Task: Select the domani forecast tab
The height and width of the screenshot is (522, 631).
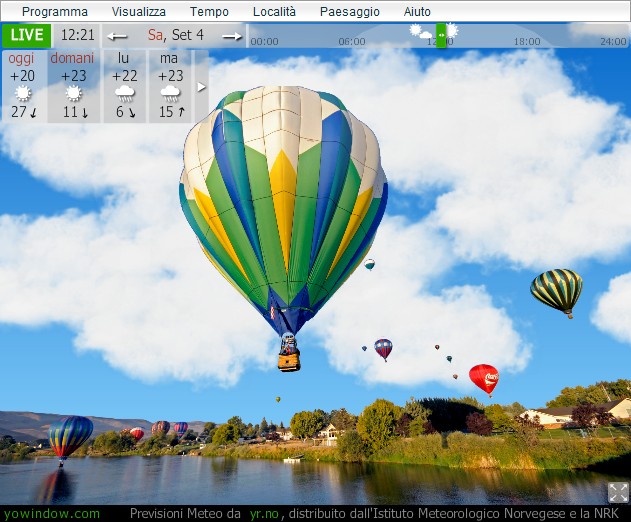Action: click(x=74, y=86)
